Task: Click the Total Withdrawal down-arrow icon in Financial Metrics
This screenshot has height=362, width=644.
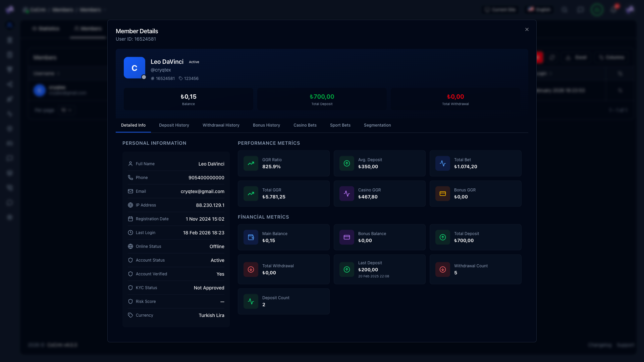Action: point(251,270)
